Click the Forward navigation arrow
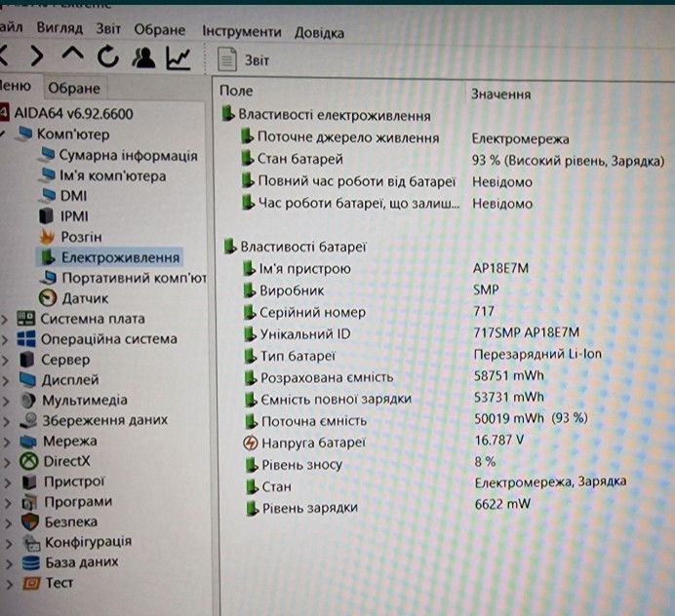This screenshot has height=616, width=675. point(36,58)
